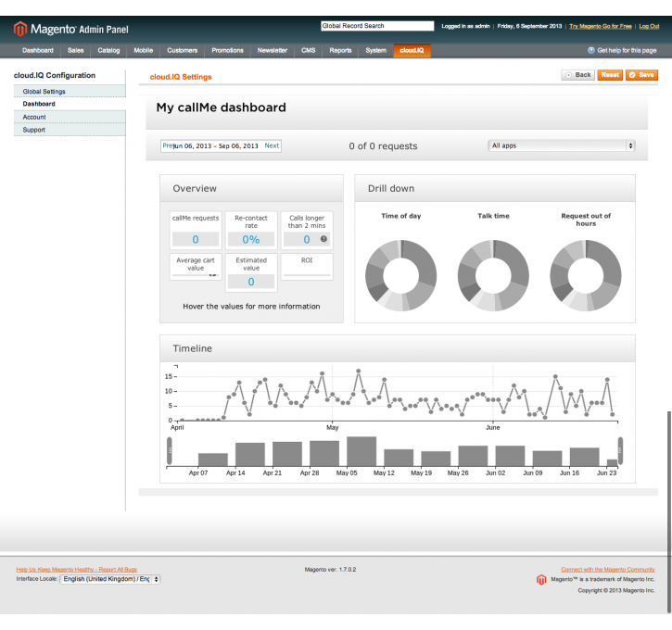Open the Customers menu

point(183,51)
